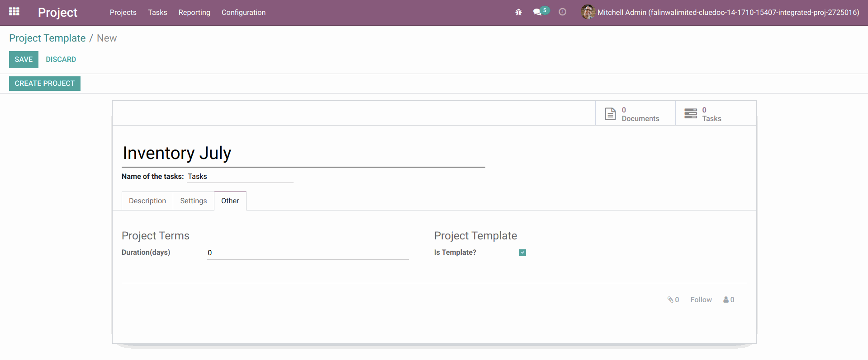Open the Projects menu
This screenshot has width=868, height=360.
pyautogui.click(x=123, y=13)
